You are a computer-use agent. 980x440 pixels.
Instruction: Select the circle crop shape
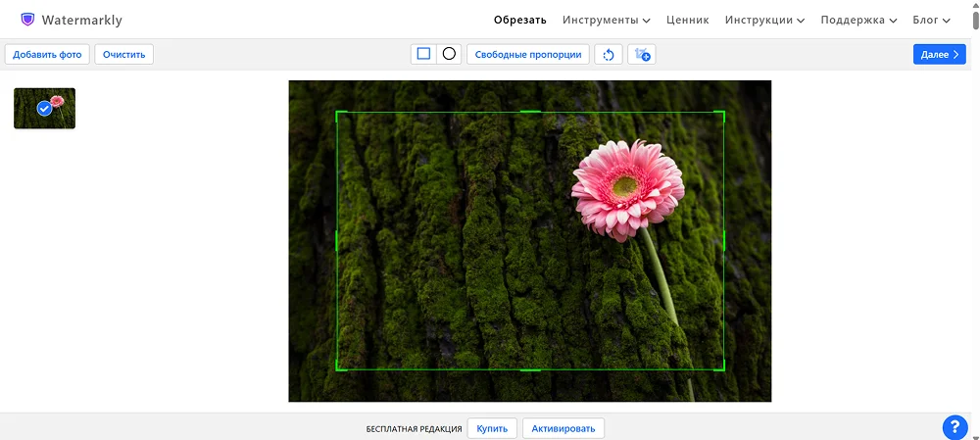click(449, 54)
